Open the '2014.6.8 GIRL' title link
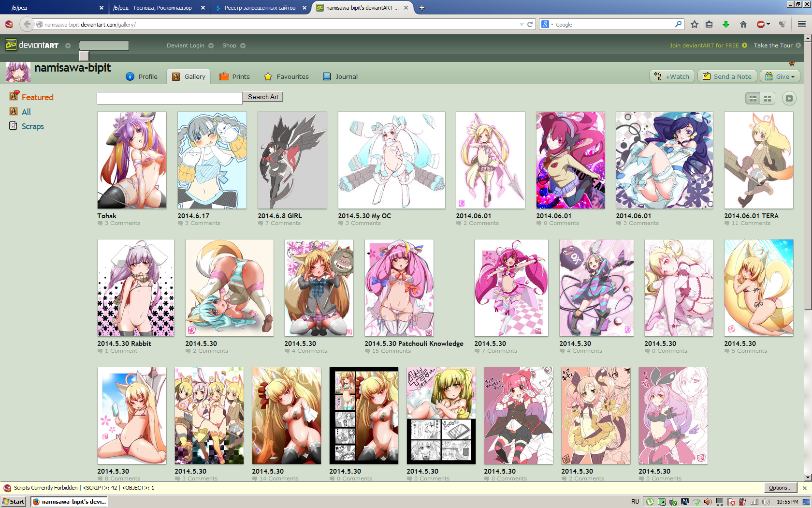The height and width of the screenshot is (508, 812). tap(279, 216)
